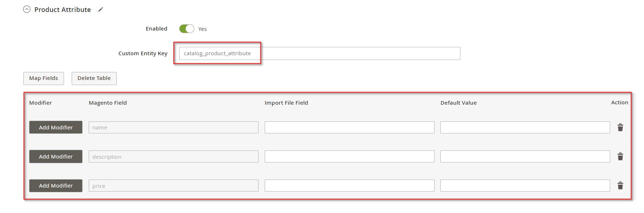Click the Custom Entity Key input field
Viewport: 644px width, 213px height.
(320, 53)
